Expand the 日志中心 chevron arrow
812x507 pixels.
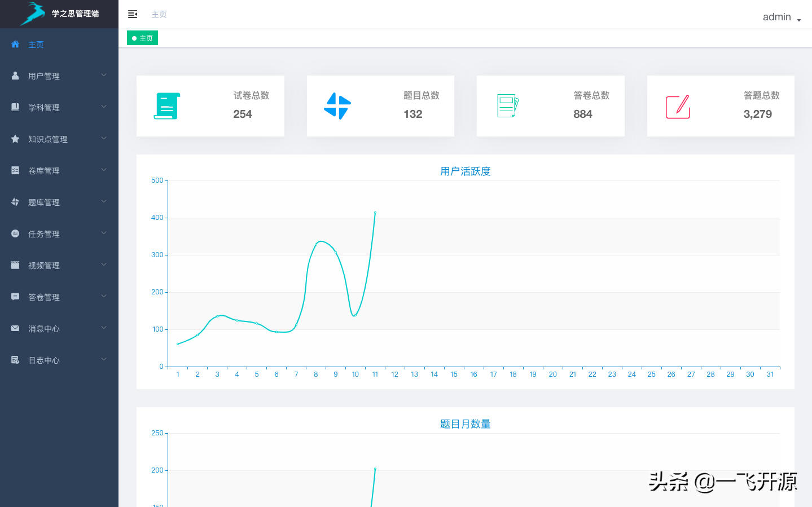point(104,359)
